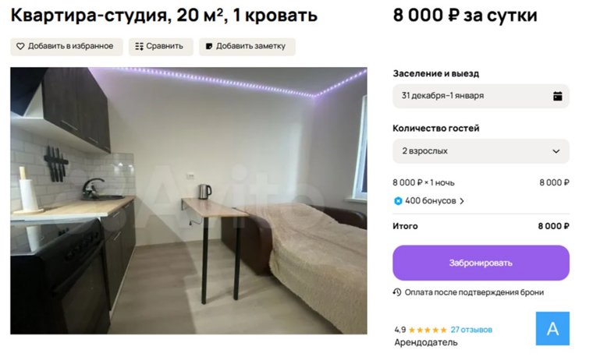Open the landlord avatar with letter A

(552, 328)
